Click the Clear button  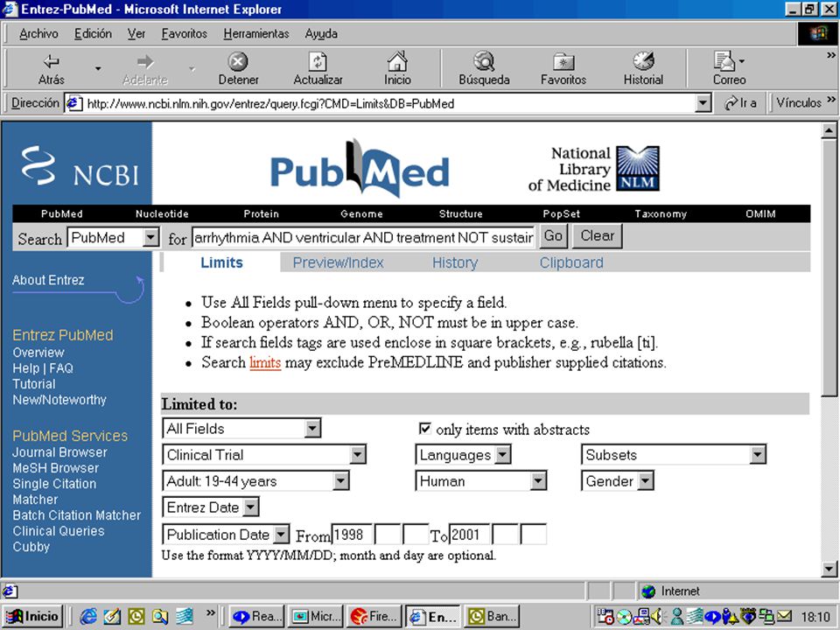tap(598, 236)
